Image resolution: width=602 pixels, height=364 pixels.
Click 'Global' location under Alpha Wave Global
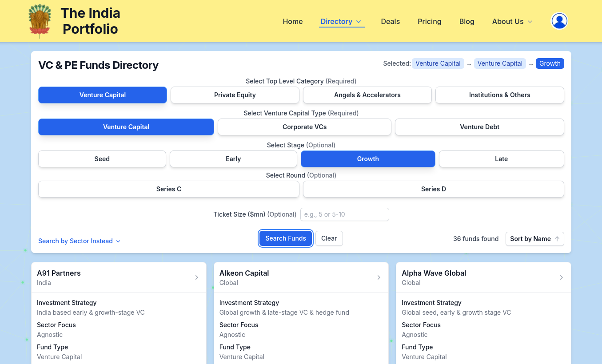[x=411, y=283]
